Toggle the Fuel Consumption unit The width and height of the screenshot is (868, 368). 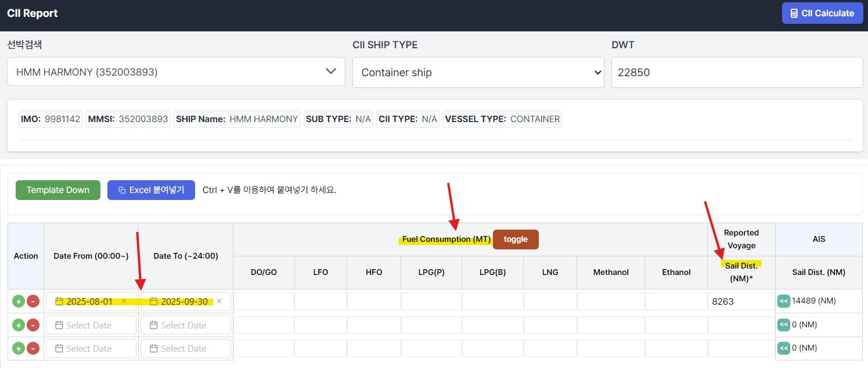(x=515, y=240)
